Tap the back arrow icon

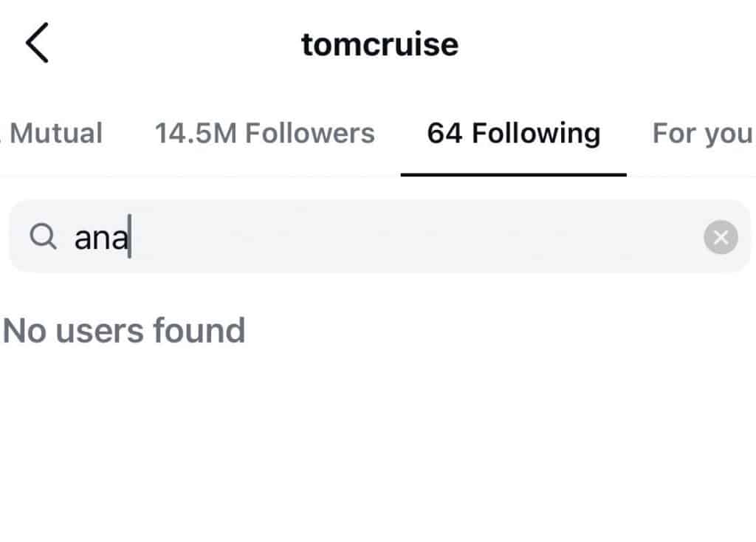click(x=37, y=44)
